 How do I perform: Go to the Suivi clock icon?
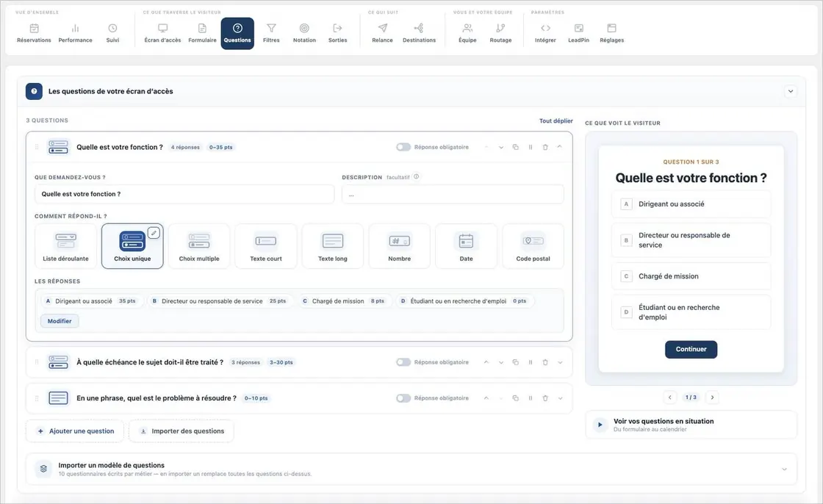pyautogui.click(x=112, y=29)
